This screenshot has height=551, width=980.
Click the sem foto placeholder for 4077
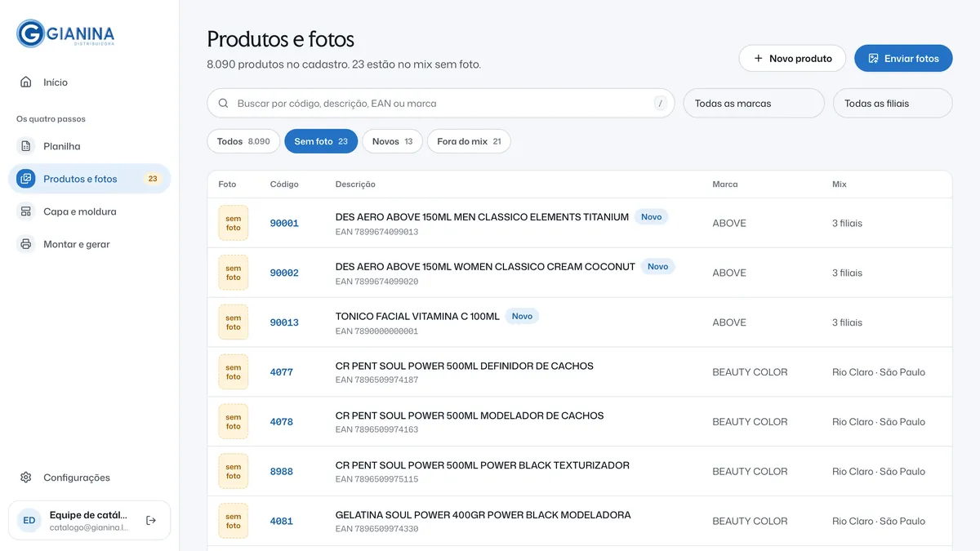pyautogui.click(x=234, y=372)
